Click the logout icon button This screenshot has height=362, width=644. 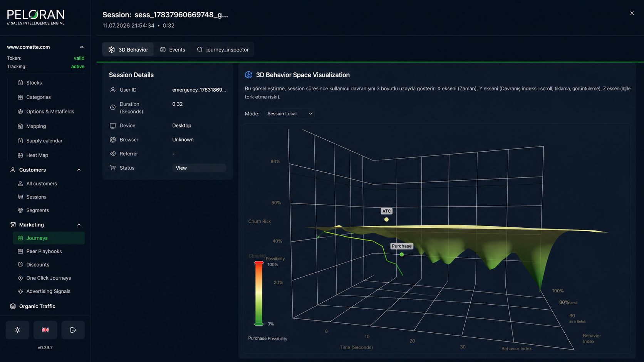pyautogui.click(x=73, y=330)
